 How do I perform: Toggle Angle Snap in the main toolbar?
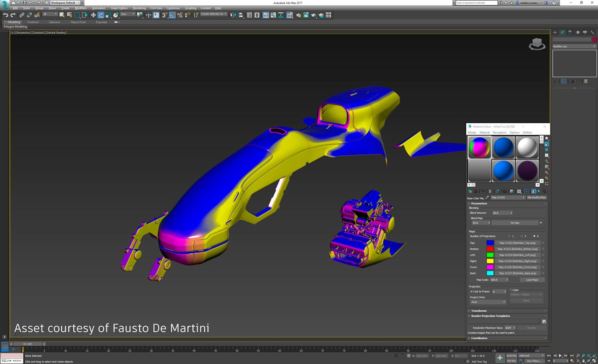[171, 15]
